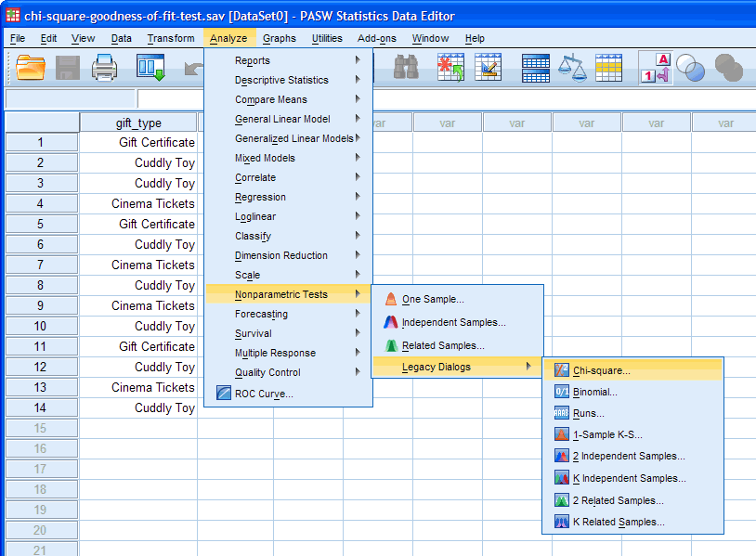
Task: Open the File menu
Action: coord(18,38)
